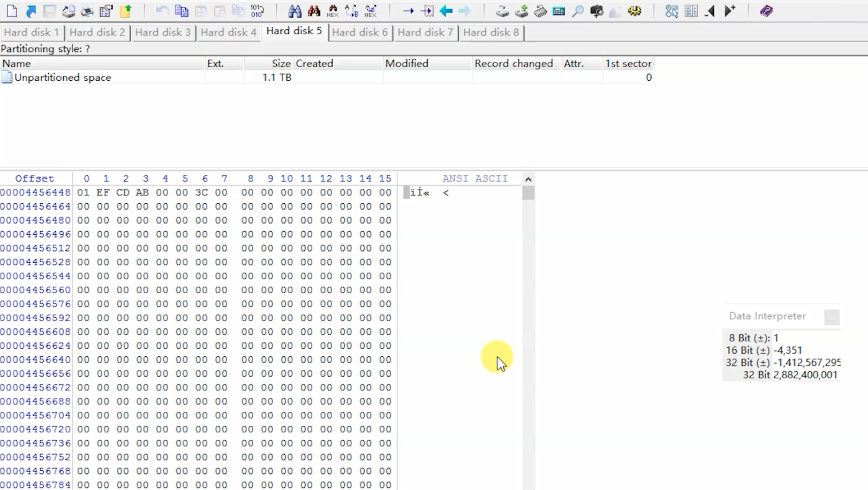Switch to the Hard disk 8 tab
Viewport: 868px width, 490px height.
[491, 33]
